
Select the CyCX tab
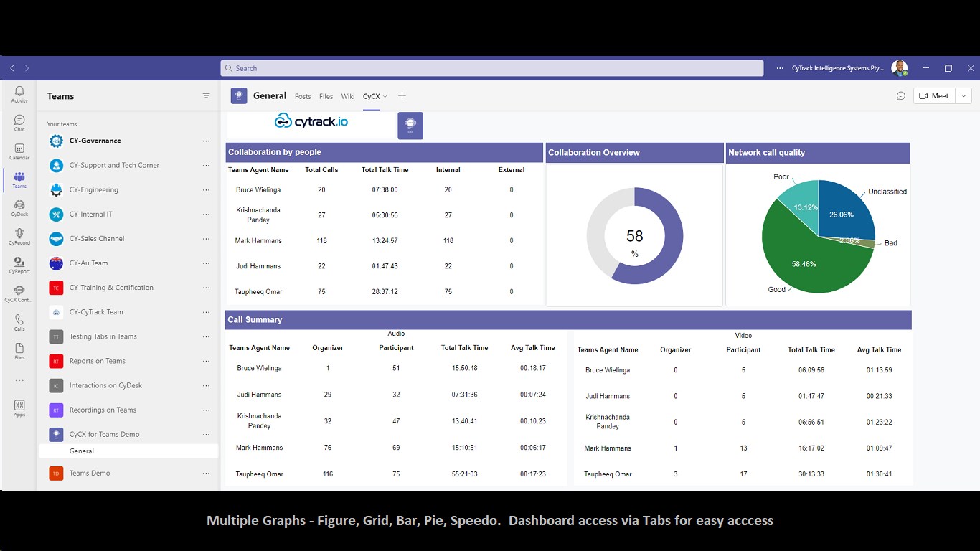pos(371,96)
